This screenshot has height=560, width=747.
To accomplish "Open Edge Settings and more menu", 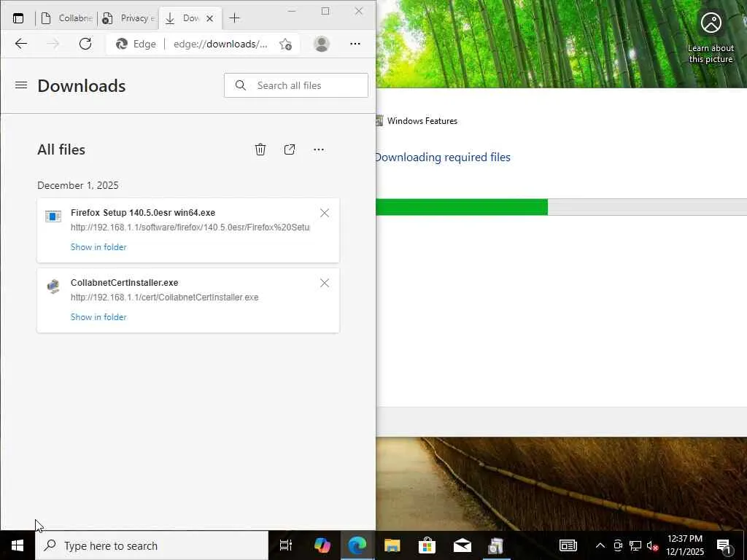I will tap(355, 44).
